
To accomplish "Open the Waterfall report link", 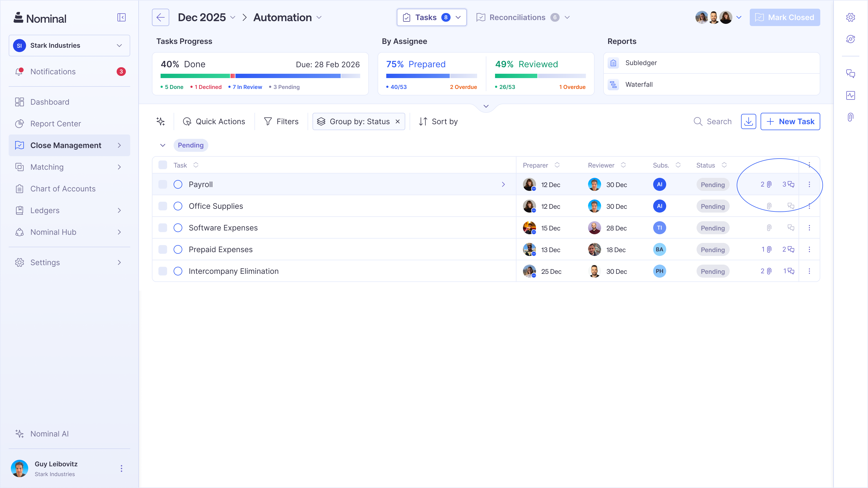I will (639, 85).
